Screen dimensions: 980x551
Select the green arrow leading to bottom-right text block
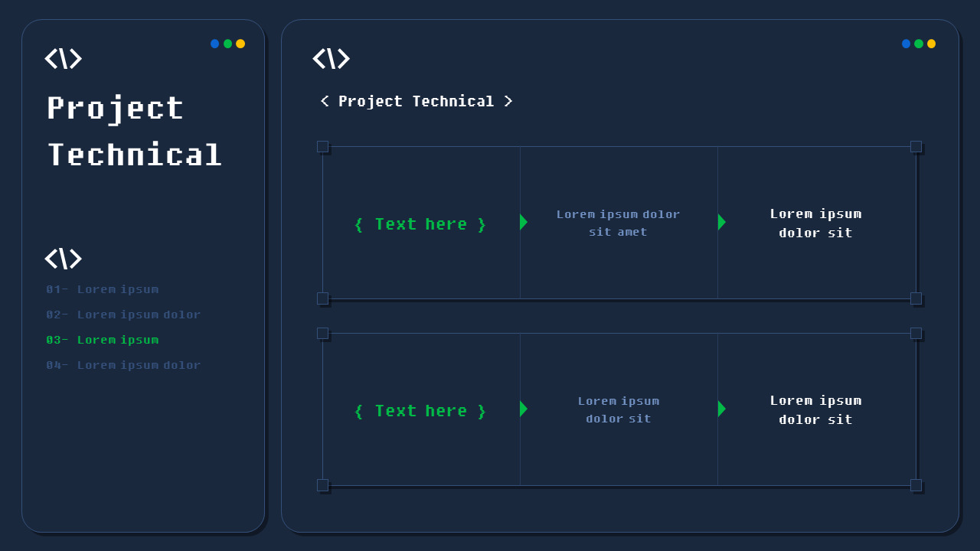720,409
